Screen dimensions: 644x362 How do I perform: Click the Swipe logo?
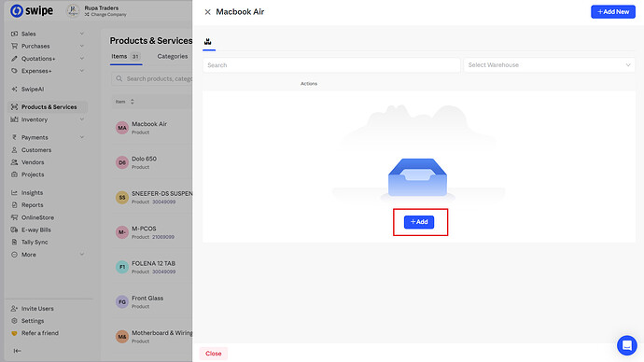[x=32, y=10]
